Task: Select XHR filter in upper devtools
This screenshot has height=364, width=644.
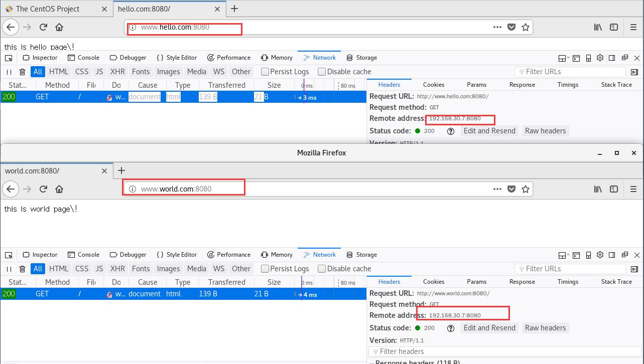Action: (117, 72)
